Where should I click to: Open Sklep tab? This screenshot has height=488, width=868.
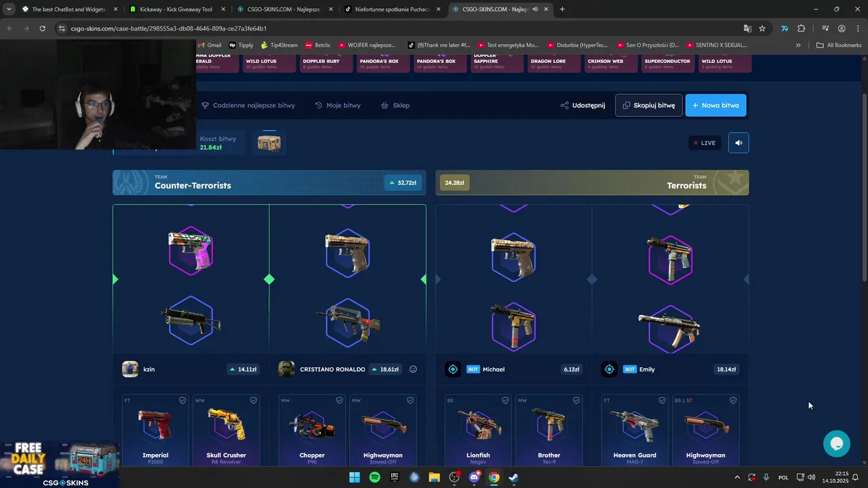(x=395, y=105)
